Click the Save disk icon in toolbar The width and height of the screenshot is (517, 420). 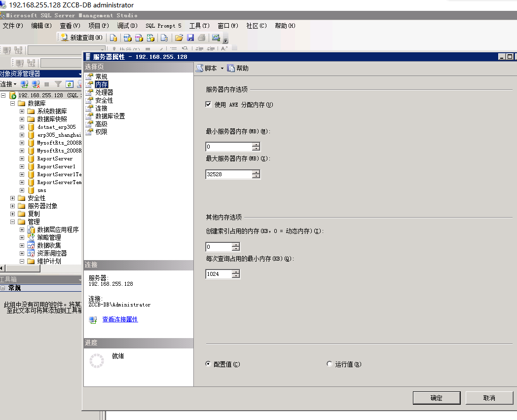[190, 38]
